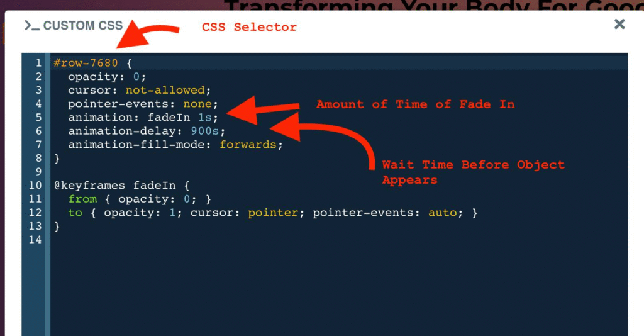This screenshot has width=644, height=336.
Task: Click the forwards fill-mode value
Action: tap(248, 145)
